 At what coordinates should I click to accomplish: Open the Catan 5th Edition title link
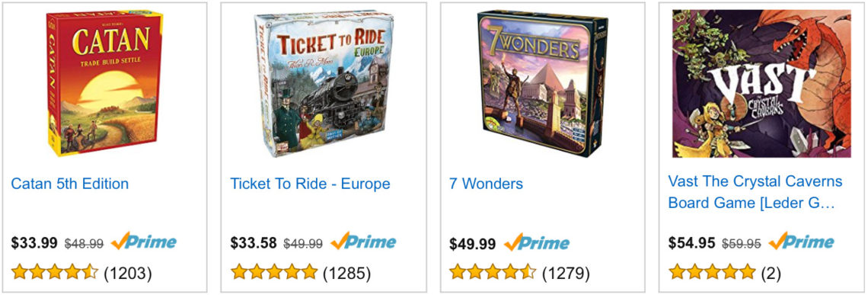pos(70,184)
